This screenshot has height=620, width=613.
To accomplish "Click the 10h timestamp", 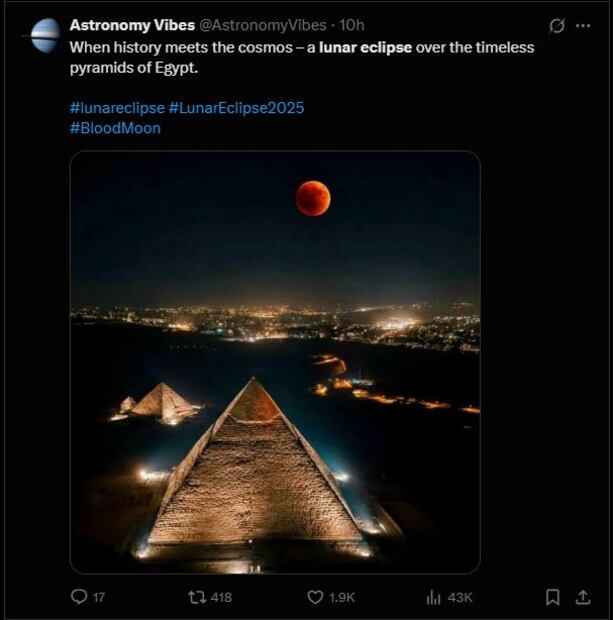I will [352, 26].
